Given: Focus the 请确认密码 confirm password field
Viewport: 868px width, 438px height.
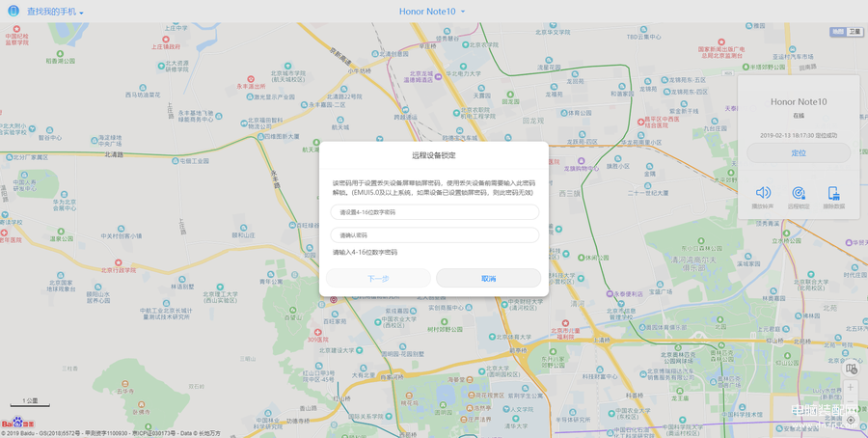Looking at the screenshot, I should [435, 234].
